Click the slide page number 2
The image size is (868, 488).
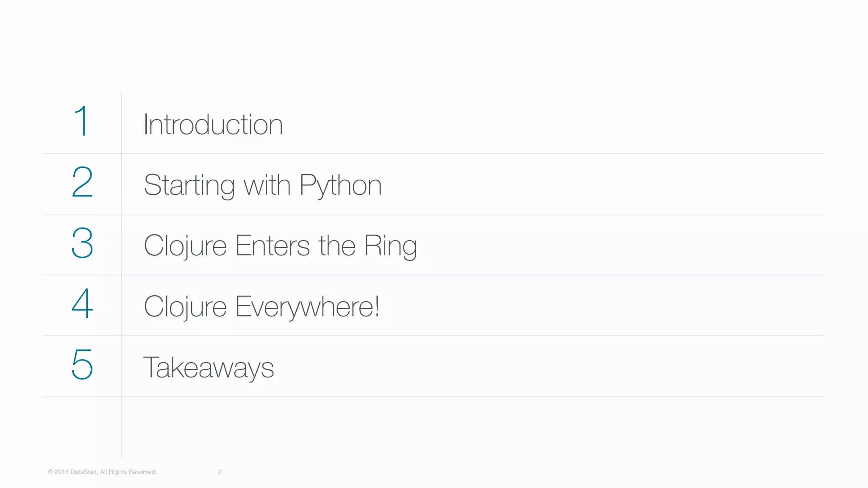pos(220,472)
